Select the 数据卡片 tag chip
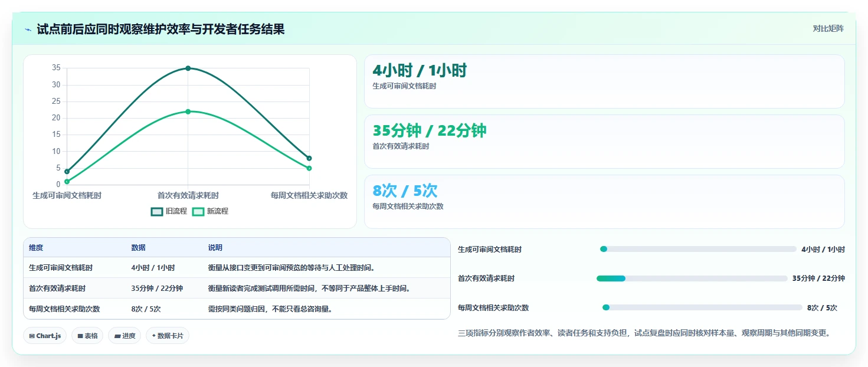The image size is (868, 367). point(168,336)
